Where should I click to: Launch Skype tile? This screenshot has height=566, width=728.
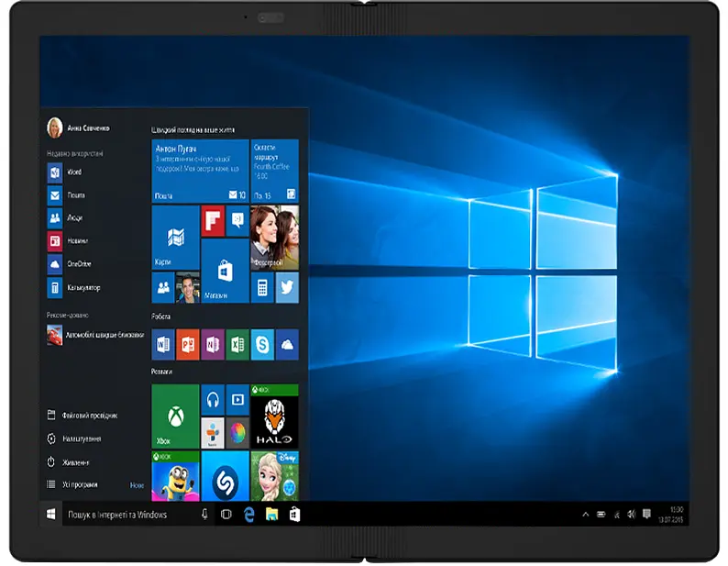point(262,344)
